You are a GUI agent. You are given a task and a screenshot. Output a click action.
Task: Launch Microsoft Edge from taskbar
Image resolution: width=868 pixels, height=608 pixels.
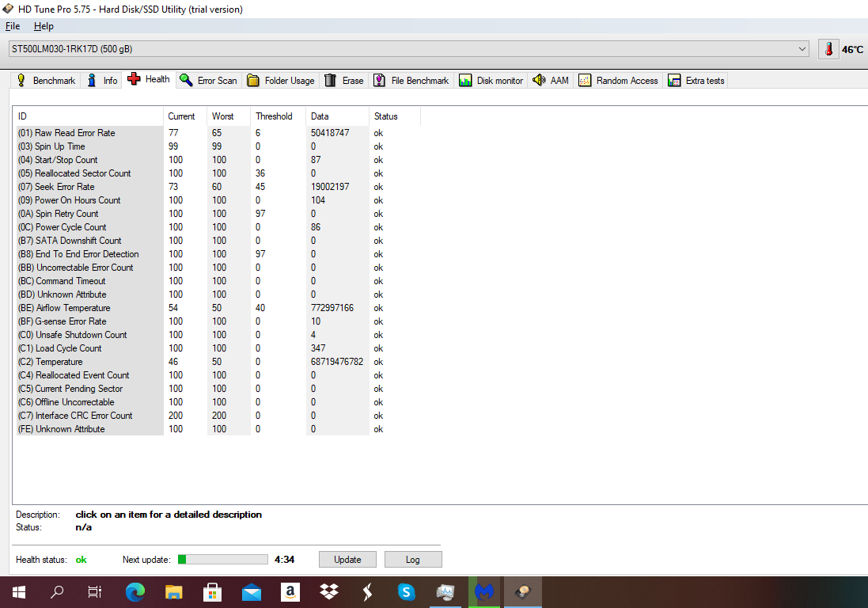pos(135,592)
